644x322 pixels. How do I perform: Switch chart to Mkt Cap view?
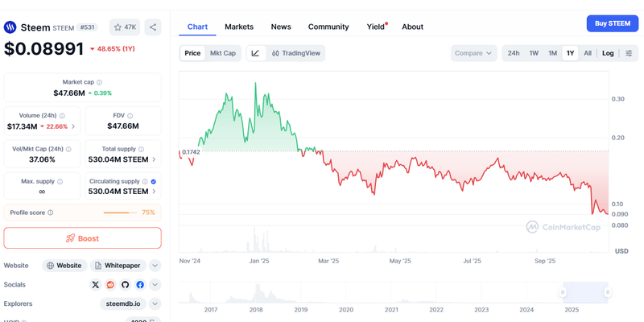point(222,53)
